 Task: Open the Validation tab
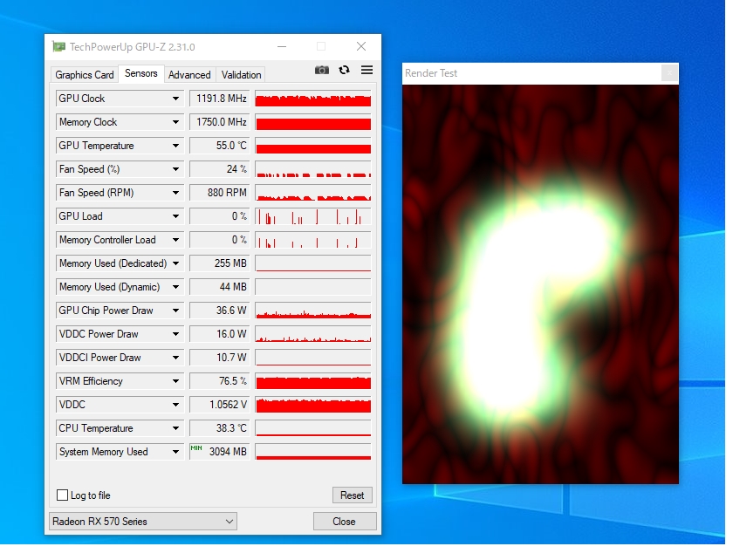[241, 75]
